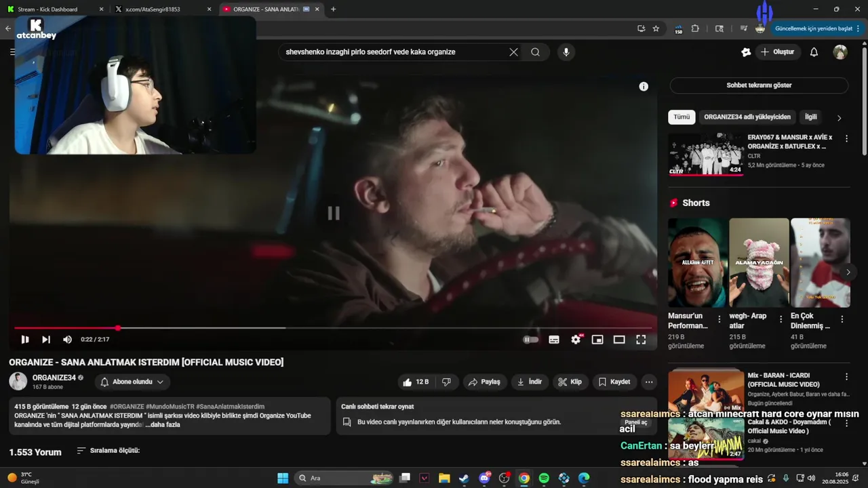Image resolution: width=868 pixels, height=488 pixels.
Task: Toggle subtitles with the captions button
Action: pyautogui.click(x=554, y=340)
